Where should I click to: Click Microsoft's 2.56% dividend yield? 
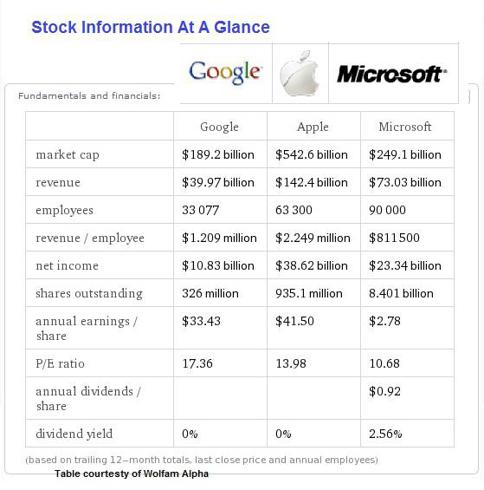coord(385,434)
